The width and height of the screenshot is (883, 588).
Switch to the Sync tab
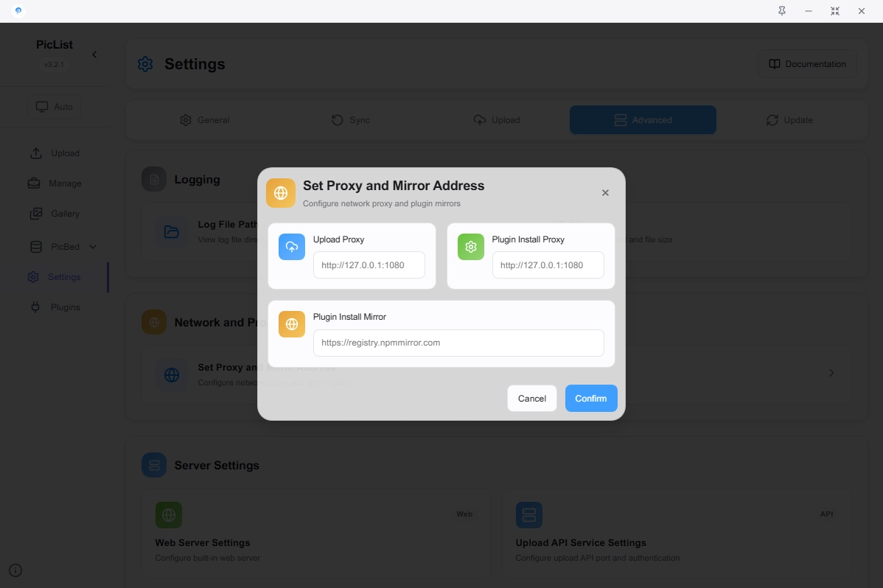350,120
